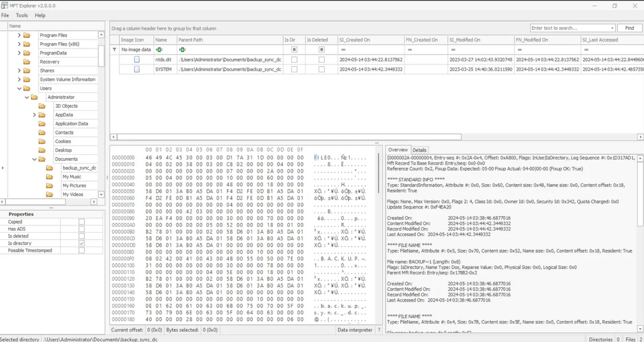Click the AppData folder icon
The image size is (644, 342).
click(x=42, y=115)
